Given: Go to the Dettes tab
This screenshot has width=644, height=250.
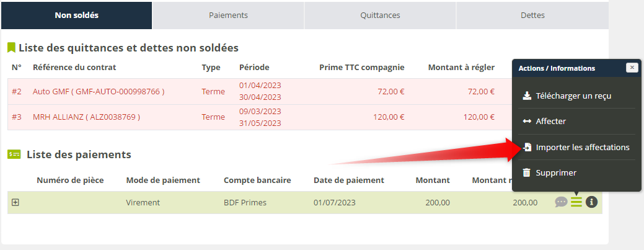Looking at the screenshot, I should [x=532, y=16].
